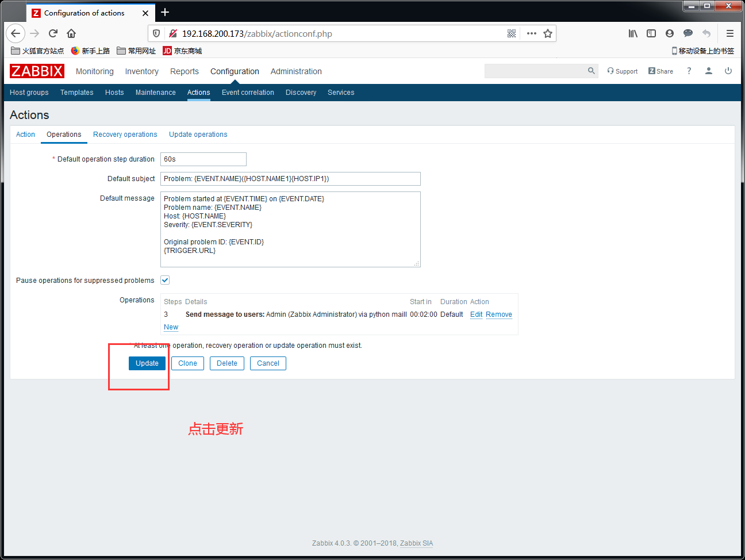Toggle the sidebar view icon

(651, 33)
